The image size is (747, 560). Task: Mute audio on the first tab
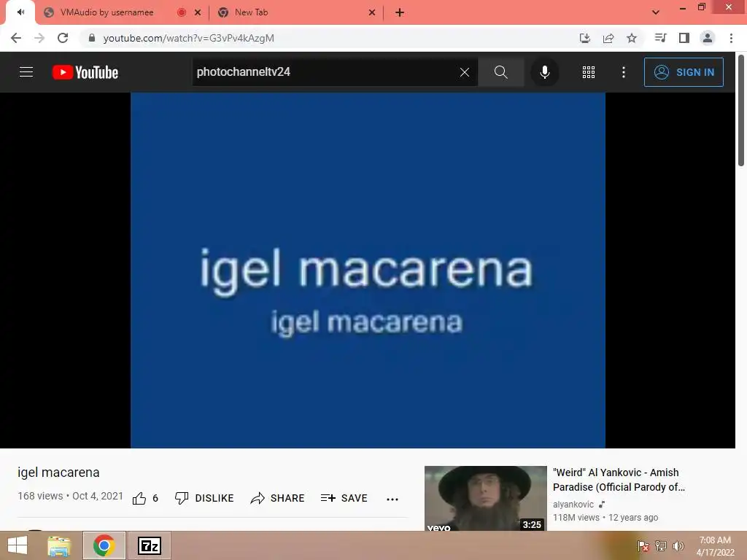pos(21,12)
